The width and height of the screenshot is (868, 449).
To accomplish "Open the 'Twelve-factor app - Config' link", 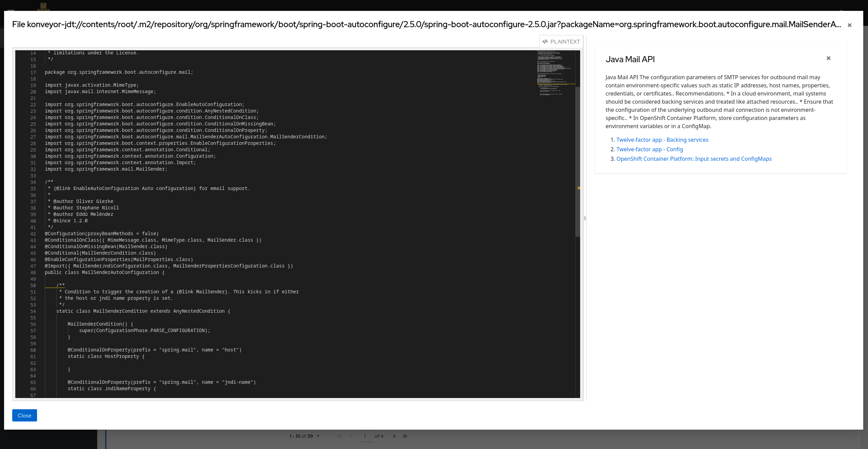I will (649, 149).
